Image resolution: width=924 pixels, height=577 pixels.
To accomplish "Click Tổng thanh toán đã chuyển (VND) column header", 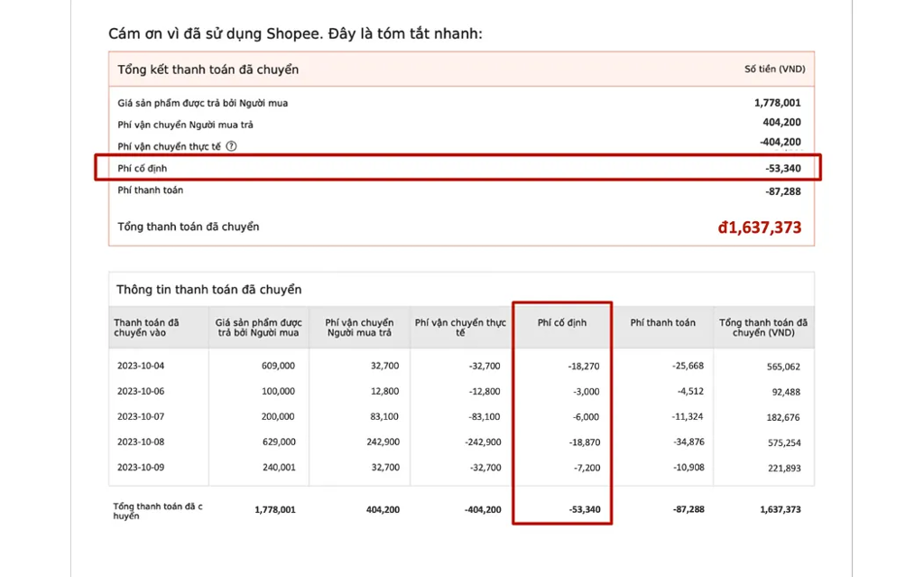I will pos(762,328).
